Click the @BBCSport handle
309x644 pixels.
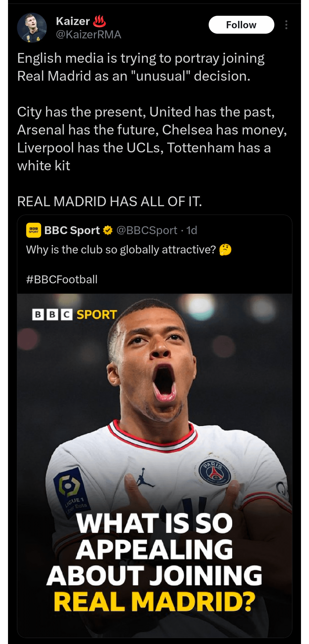click(147, 230)
